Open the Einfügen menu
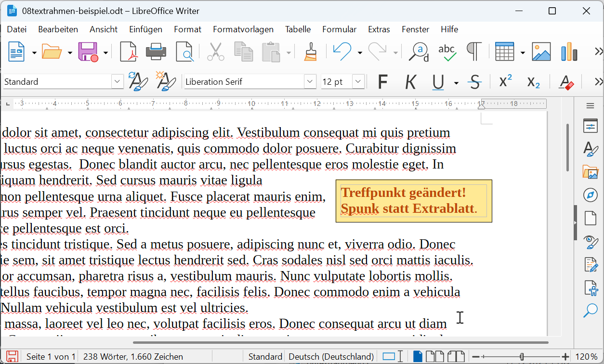Image resolution: width=604 pixels, height=364 pixels. point(145,29)
